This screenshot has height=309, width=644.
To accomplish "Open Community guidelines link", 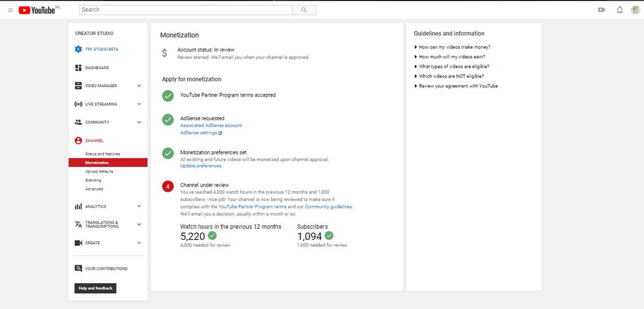I will pyautogui.click(x=328, y=207).
